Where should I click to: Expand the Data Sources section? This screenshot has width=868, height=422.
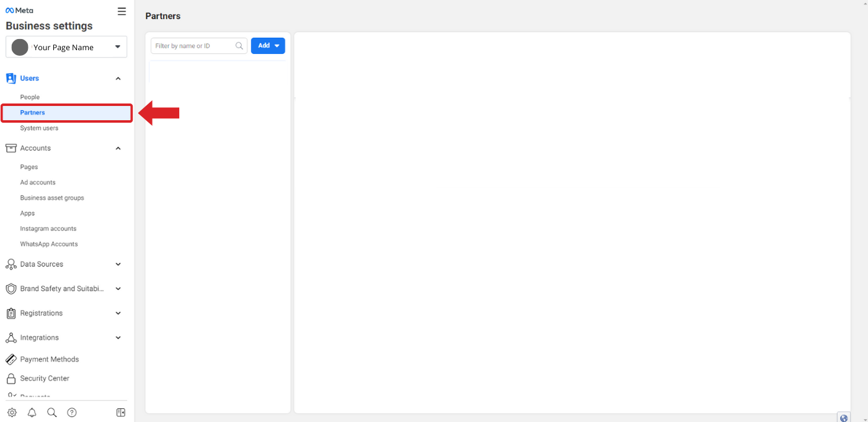tap(118, 265)
